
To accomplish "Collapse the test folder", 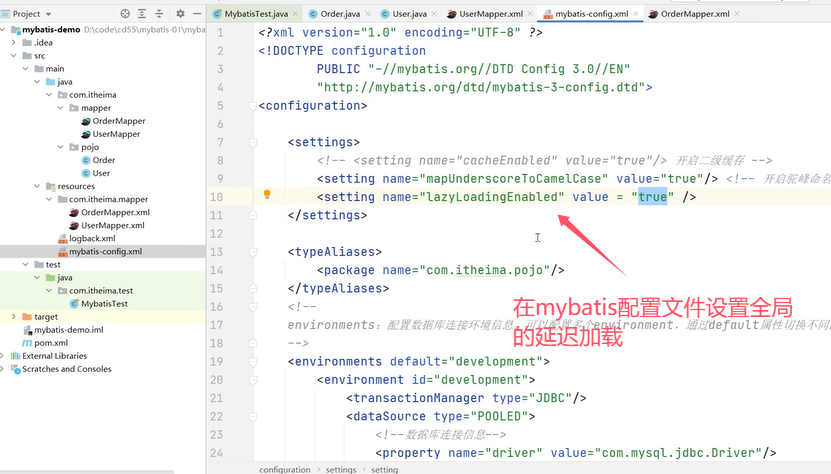I will (x=25, y=265).
